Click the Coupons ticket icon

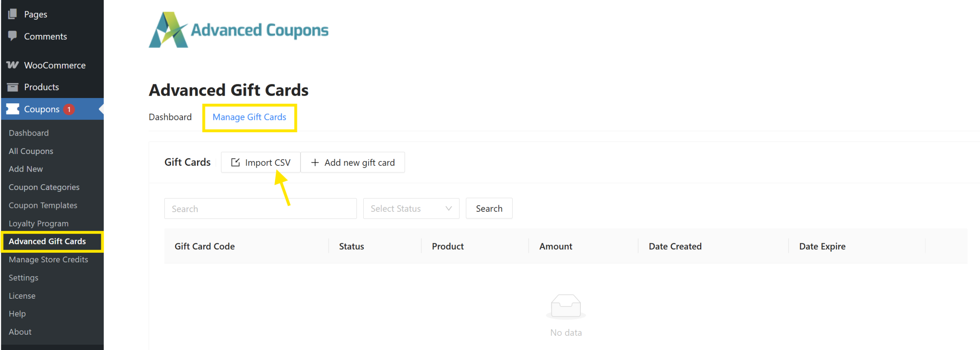12,109
